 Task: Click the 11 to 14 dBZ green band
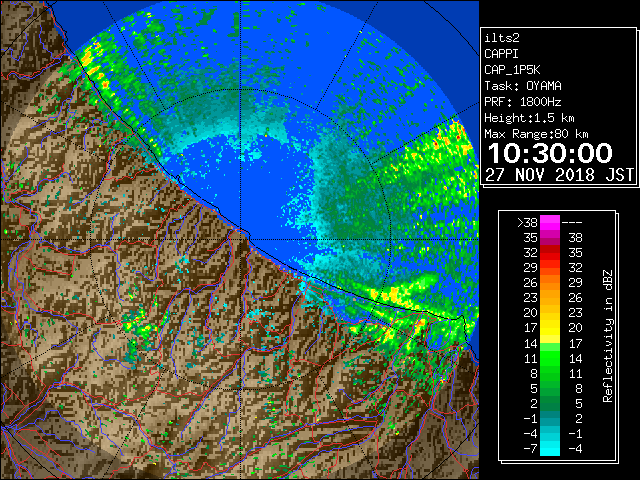(550, 358)
